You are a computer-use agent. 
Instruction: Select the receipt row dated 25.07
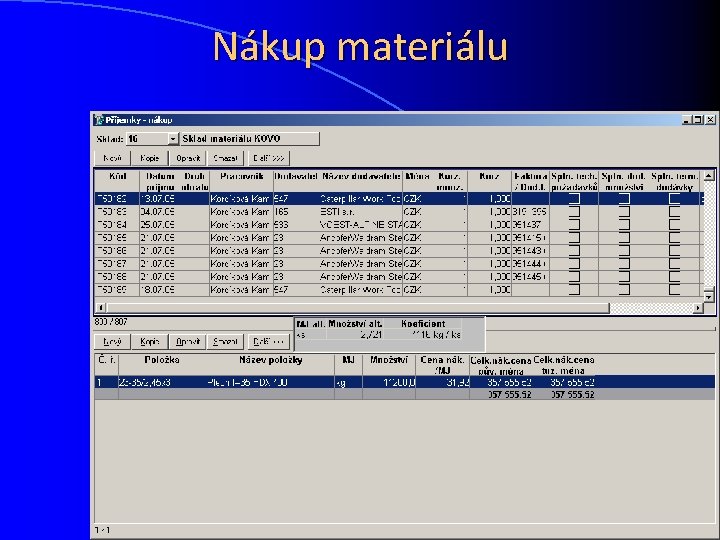point(399,225)
